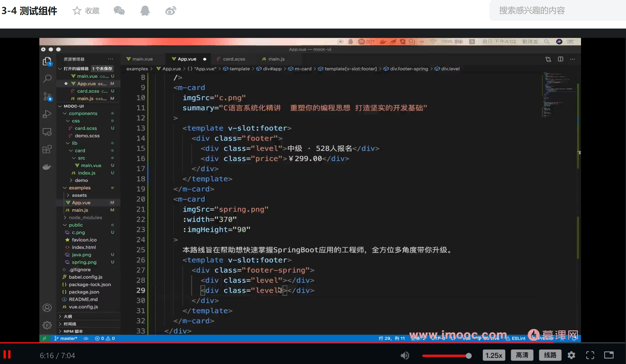Image resolution: width=626 pixels, height=364 pixels.
Task: Toggle the widescreen theater mode icon
Action: click(609, 355)
